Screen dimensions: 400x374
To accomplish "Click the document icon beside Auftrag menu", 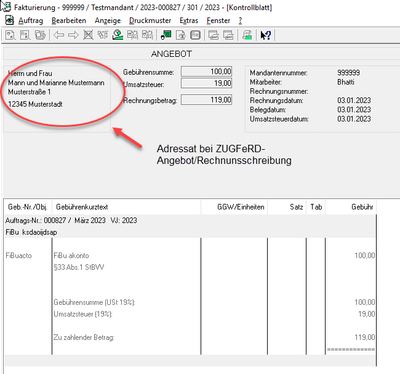I will click(10, 21).
